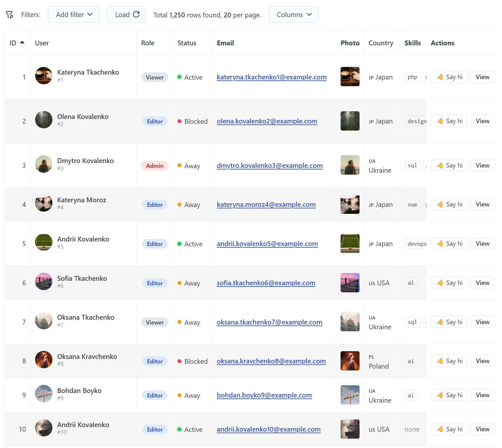502x448 pixels.
Task: Click the vue skill tag
Action: [412, 205]
